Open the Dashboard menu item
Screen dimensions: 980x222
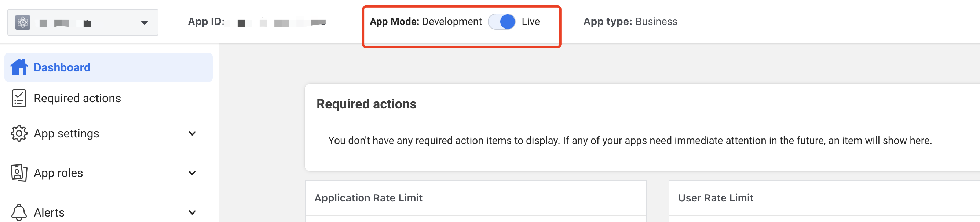click(x=62, y=68)
